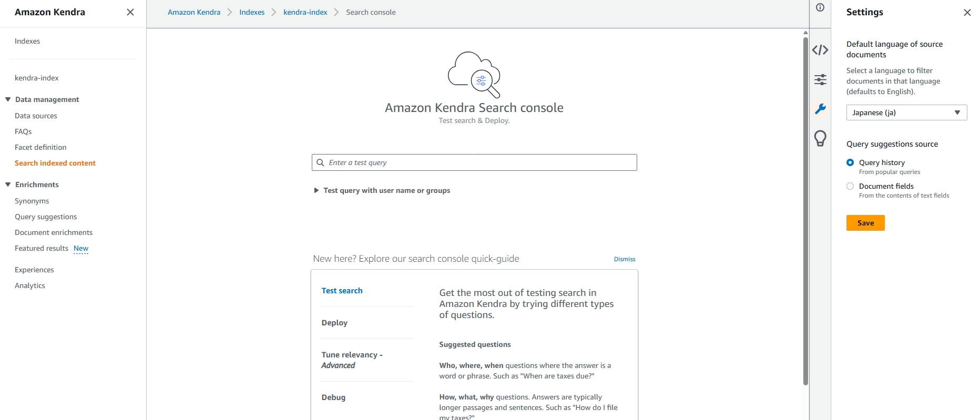Click the main content vertical scrollbar
This screenshot has height=420, width=980.
805,210
